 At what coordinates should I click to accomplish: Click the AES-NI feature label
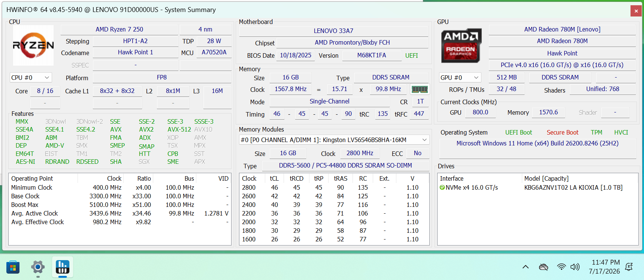[25, 162]
